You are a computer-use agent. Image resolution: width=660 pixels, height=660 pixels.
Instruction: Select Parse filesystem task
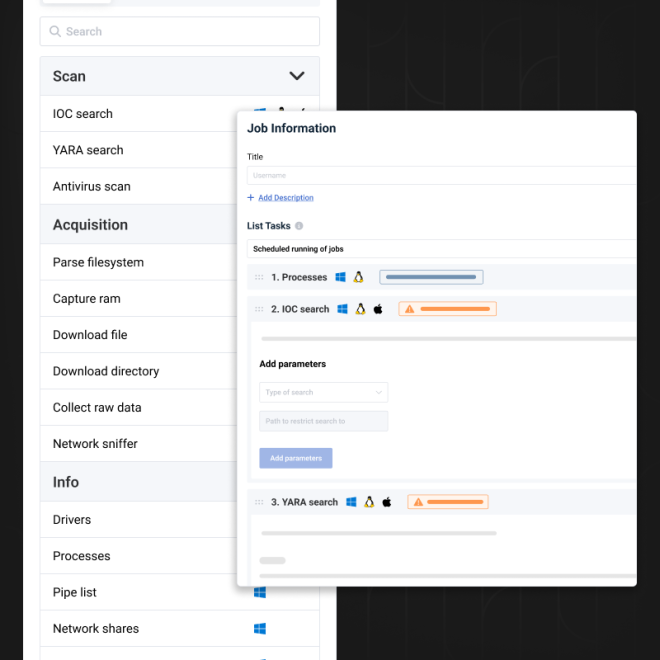point(138,262)
